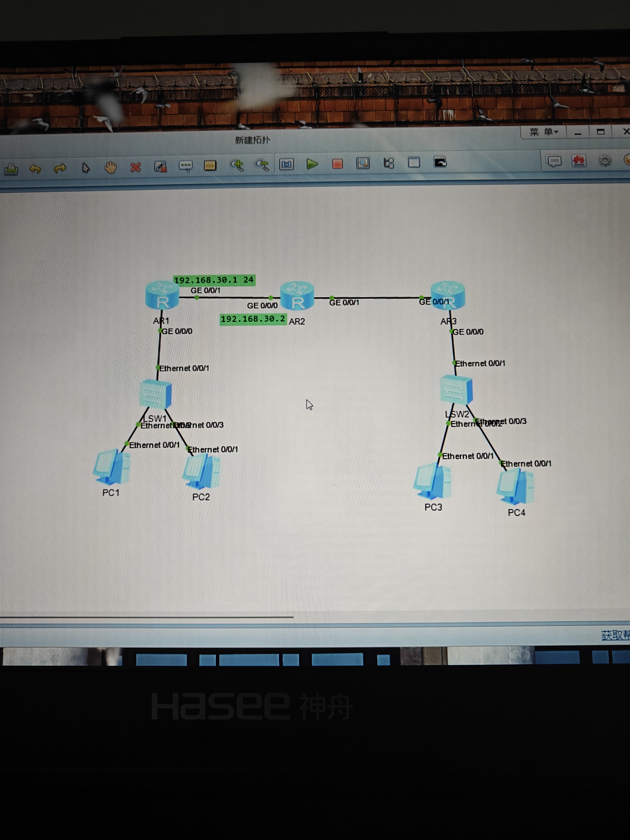Open the 菜单 dropdown menu

[543, 132]
